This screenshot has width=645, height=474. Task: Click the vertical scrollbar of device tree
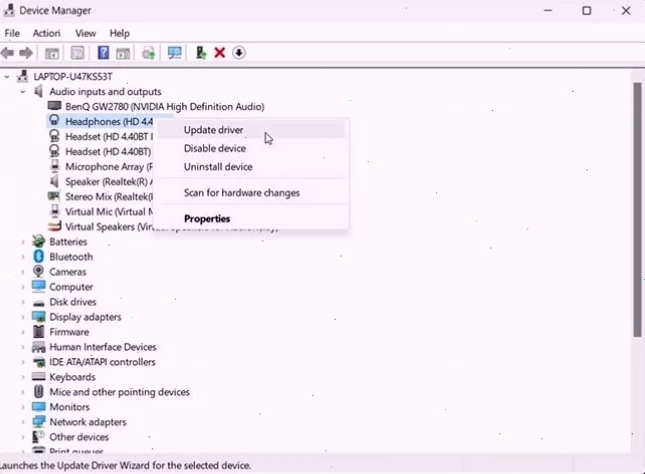click(x=637, y=210)
